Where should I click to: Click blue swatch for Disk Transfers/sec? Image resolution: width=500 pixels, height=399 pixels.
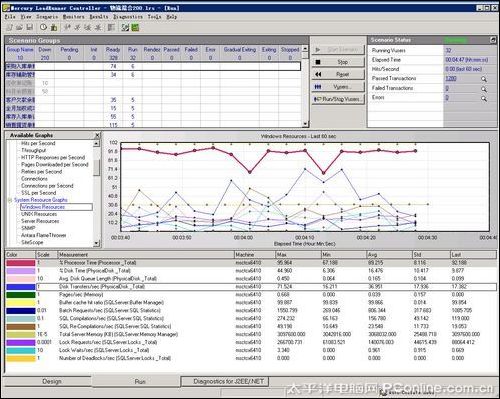coord(21,287)
